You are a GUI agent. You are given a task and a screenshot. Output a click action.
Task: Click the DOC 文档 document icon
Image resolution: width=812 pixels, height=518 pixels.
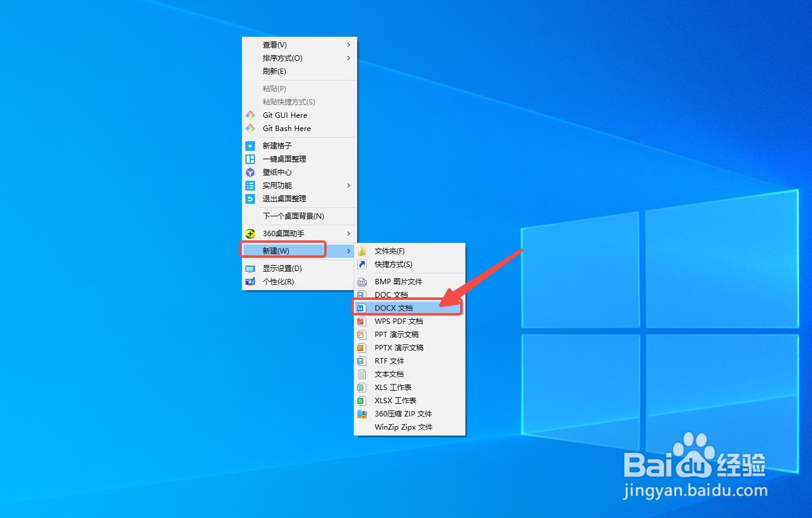(x=361, y=295)
